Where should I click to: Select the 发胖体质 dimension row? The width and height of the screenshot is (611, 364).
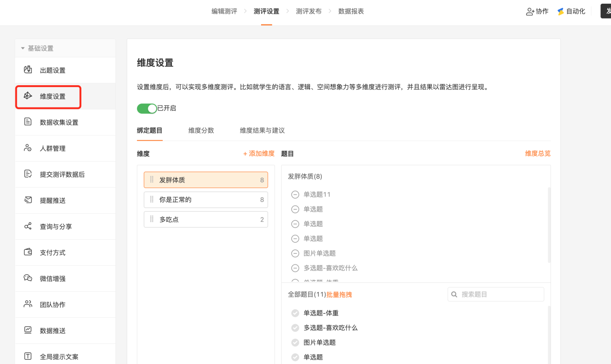pyautogui.click(x=206, y=180)
